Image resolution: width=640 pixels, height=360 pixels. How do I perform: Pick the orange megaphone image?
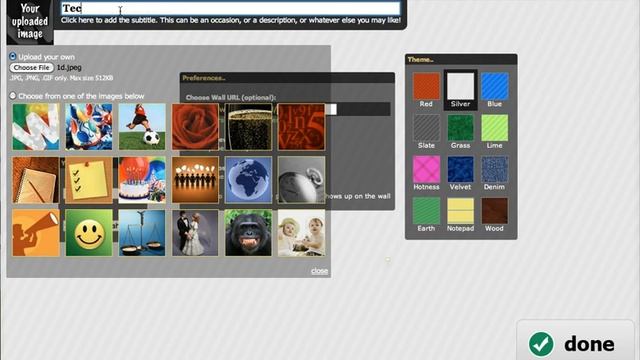click(x=36, y=233)
